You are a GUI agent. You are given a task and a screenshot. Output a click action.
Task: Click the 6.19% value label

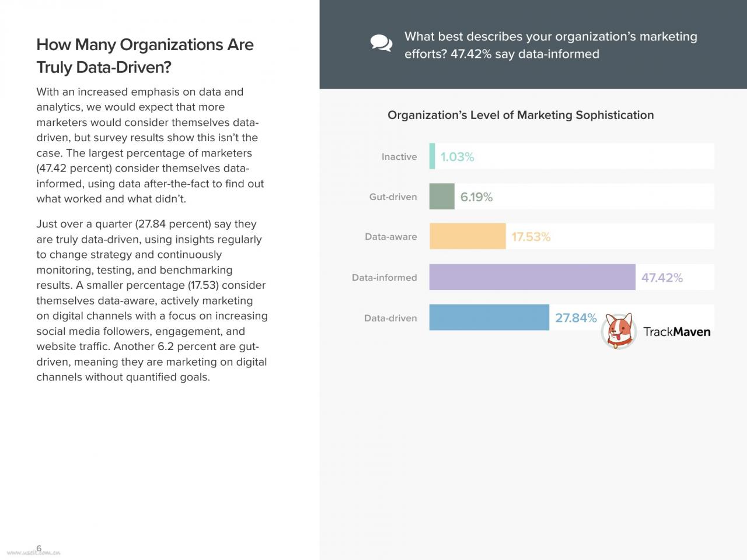point(476,197)
